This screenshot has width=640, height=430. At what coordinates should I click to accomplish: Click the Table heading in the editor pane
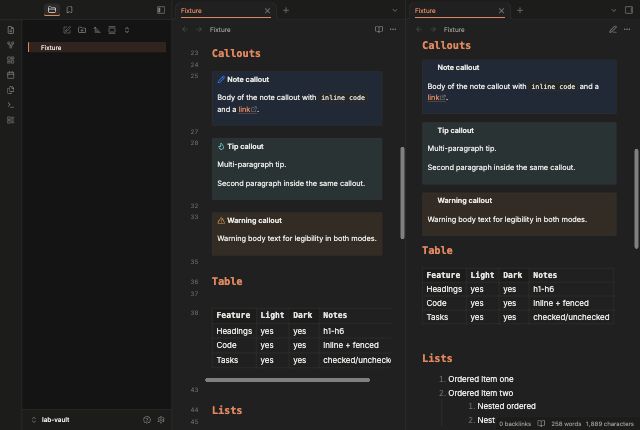coord(227,281)
